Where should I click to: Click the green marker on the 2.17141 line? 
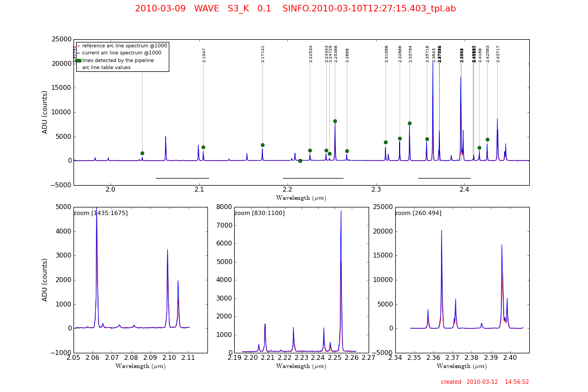[262, 145]
